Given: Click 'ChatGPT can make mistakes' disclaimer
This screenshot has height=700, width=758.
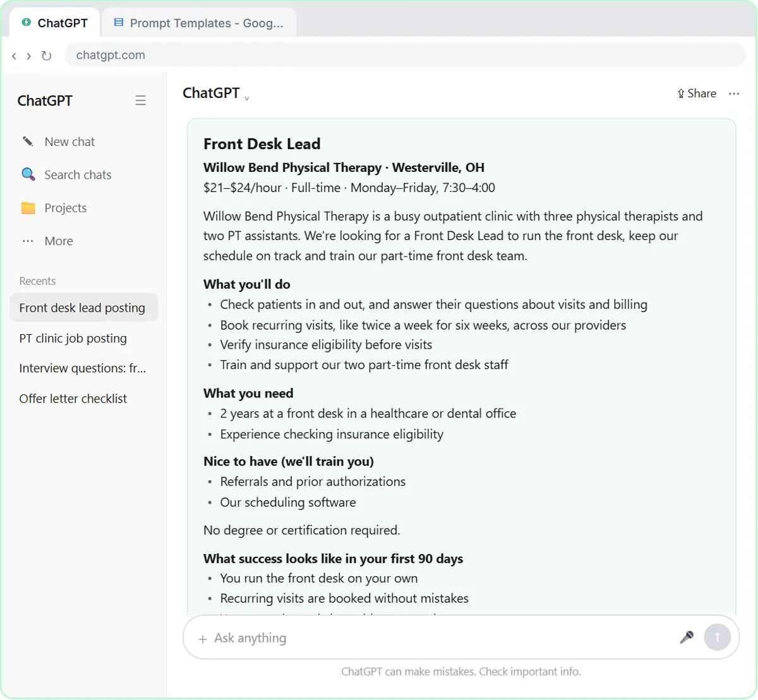Looking at the screenshot, I should [461, 672].
